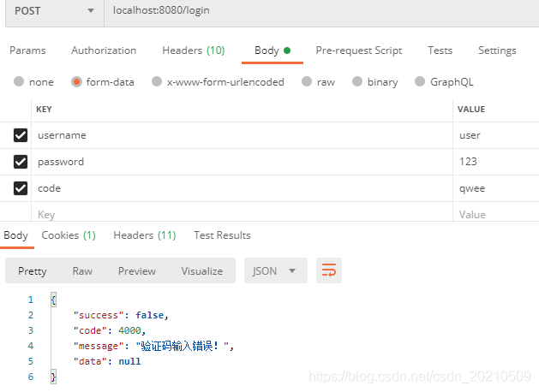Select the binary body type

[x=357, y=81]
